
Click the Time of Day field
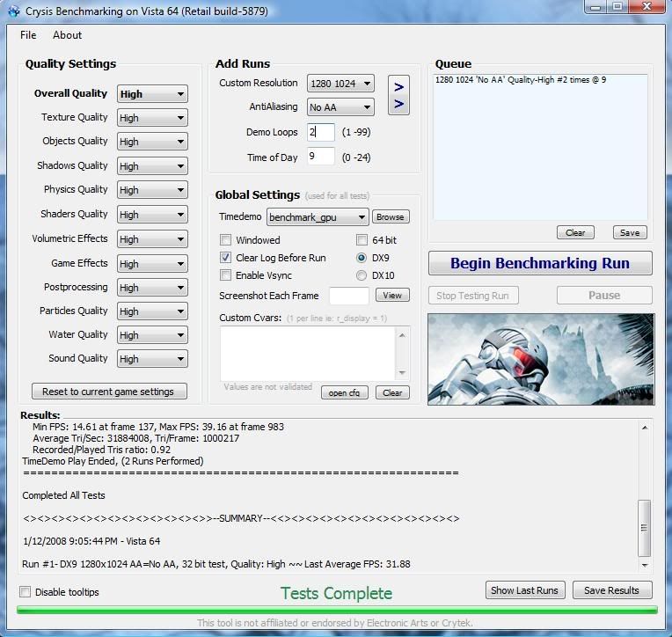pos(320,157)
